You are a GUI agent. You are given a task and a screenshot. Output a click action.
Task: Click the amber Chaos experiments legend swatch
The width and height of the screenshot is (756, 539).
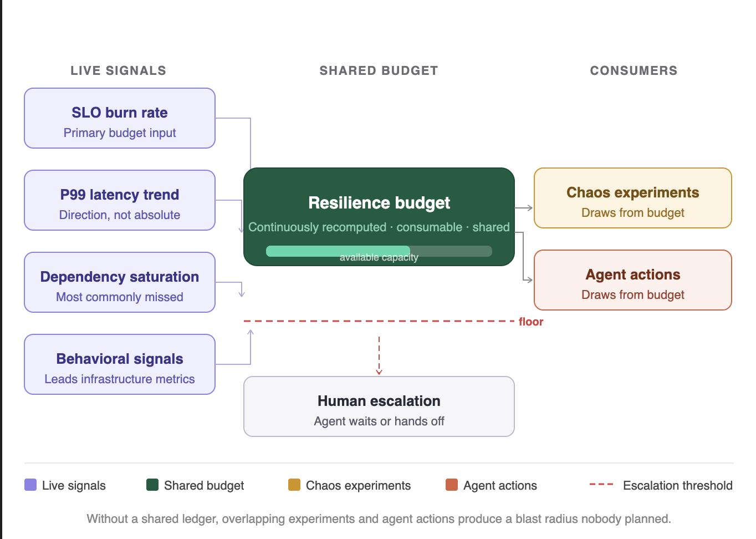click(294, 485)
